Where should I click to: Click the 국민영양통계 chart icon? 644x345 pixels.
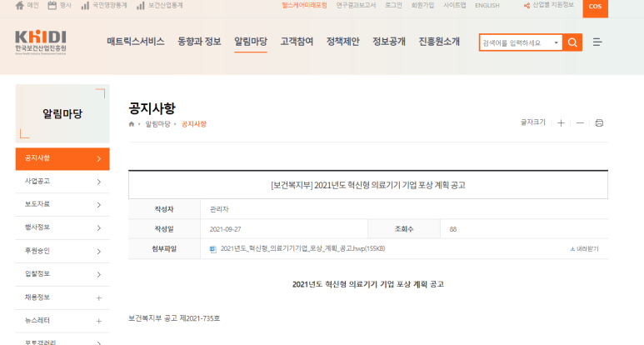point(85,5)
